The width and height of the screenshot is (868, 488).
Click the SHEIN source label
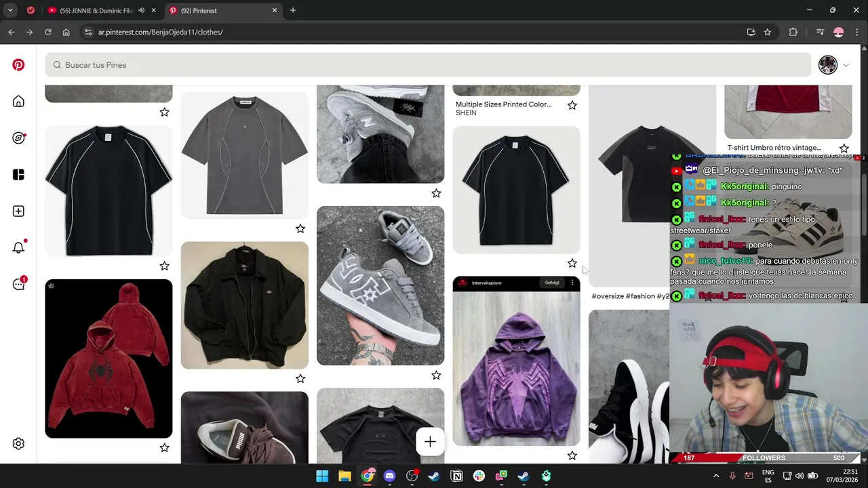(466, 113)
